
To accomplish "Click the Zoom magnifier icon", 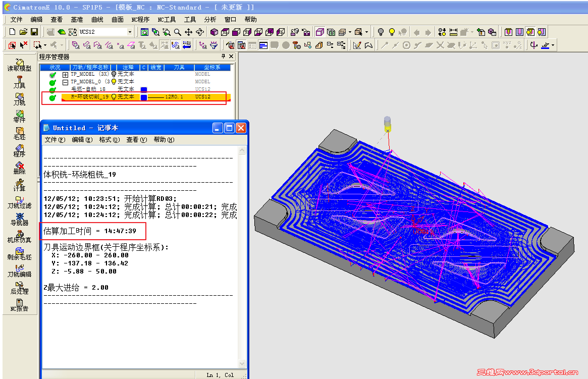I will click(177, 32).
